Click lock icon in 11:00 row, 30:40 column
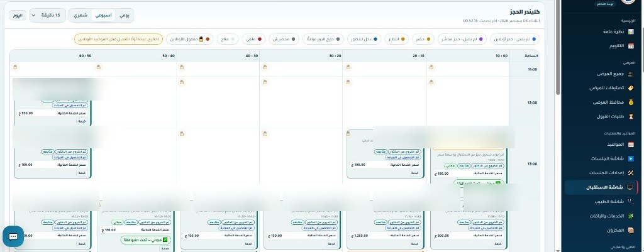Viewport: 644px width, 252px height. (x=182, y=67)
